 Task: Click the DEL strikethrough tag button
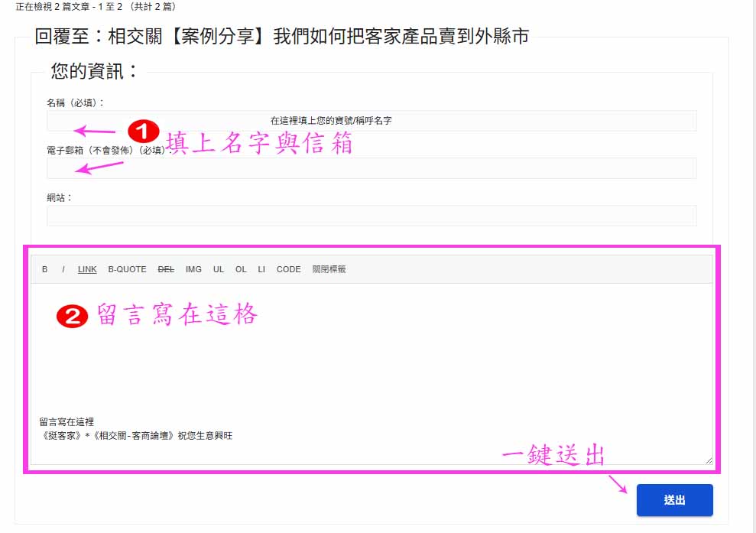[166, 269]
